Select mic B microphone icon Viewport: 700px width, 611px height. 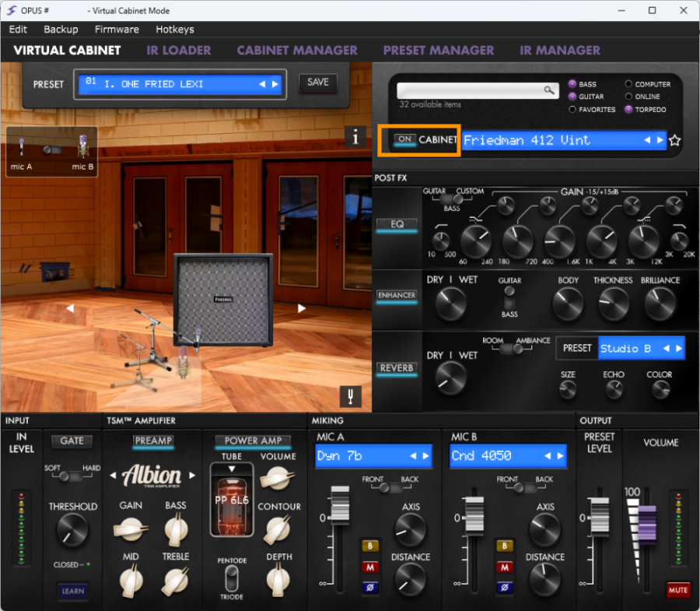pyautogui.click(x=83, y=146)
